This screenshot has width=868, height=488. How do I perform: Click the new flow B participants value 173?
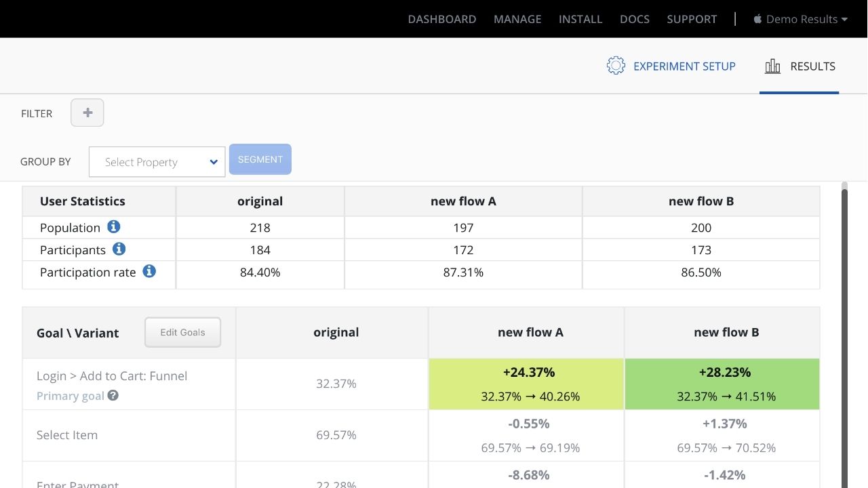[x=701, y=250]
